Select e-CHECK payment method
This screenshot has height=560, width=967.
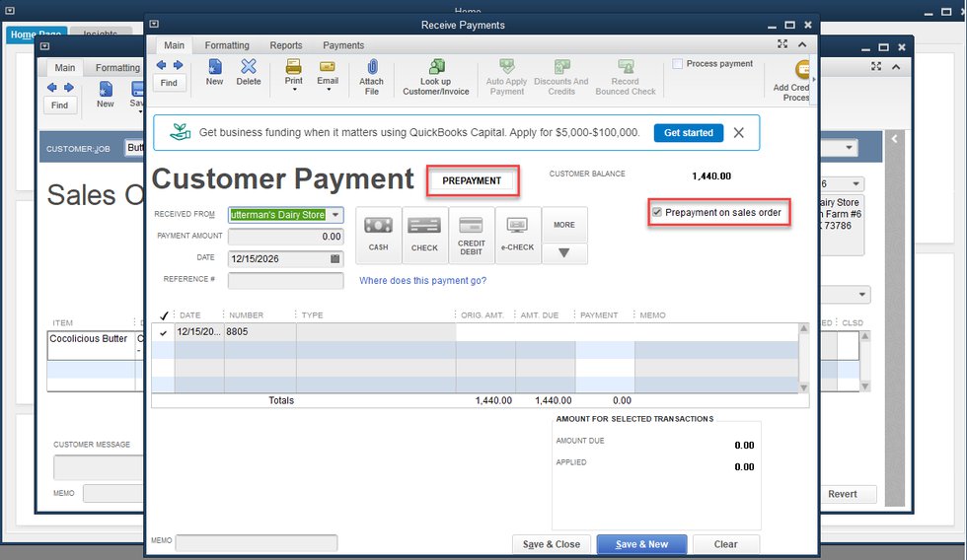click(517, 235)
